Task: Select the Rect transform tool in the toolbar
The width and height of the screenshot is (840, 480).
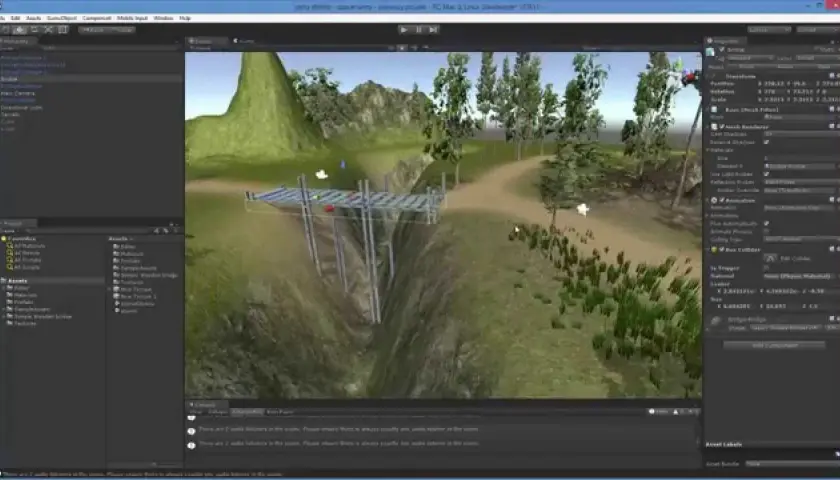Action: pyautogui.click(x=62, y=29)
